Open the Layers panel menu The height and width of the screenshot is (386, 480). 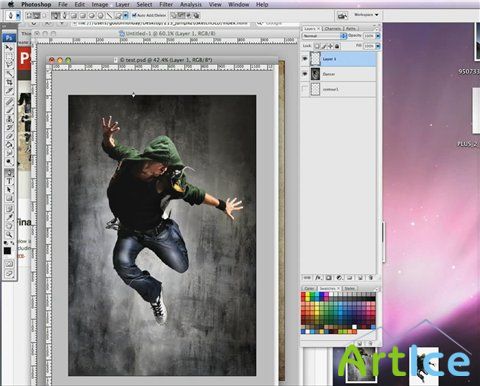(x=377, y=28)
